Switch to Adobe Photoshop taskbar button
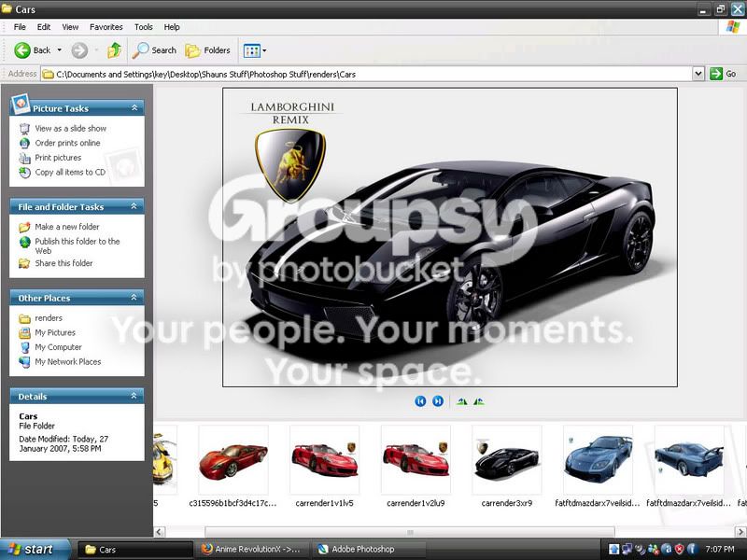Screen dimensions: 747x560 (x=367, y=550)
